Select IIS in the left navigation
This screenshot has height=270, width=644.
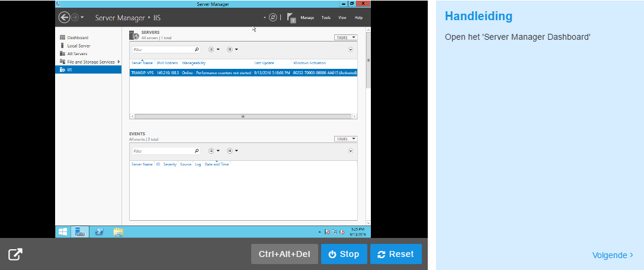(x=88, y=69)
